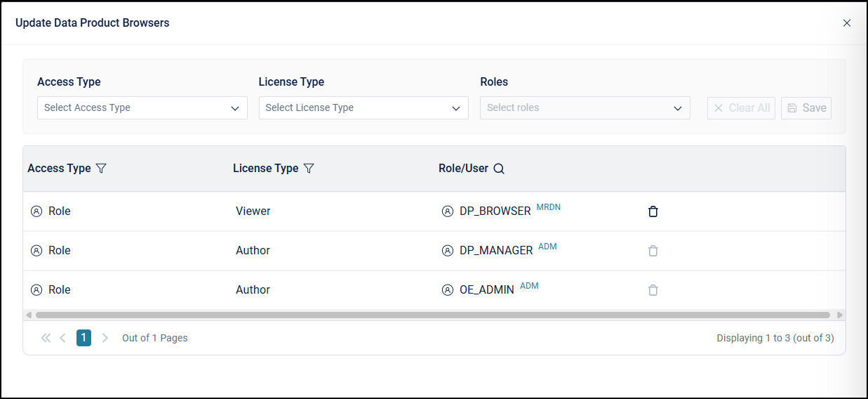Click the MRDN tag beside DP_BROWSER
This screenshot has width=868, height=399.
point(548,207)
